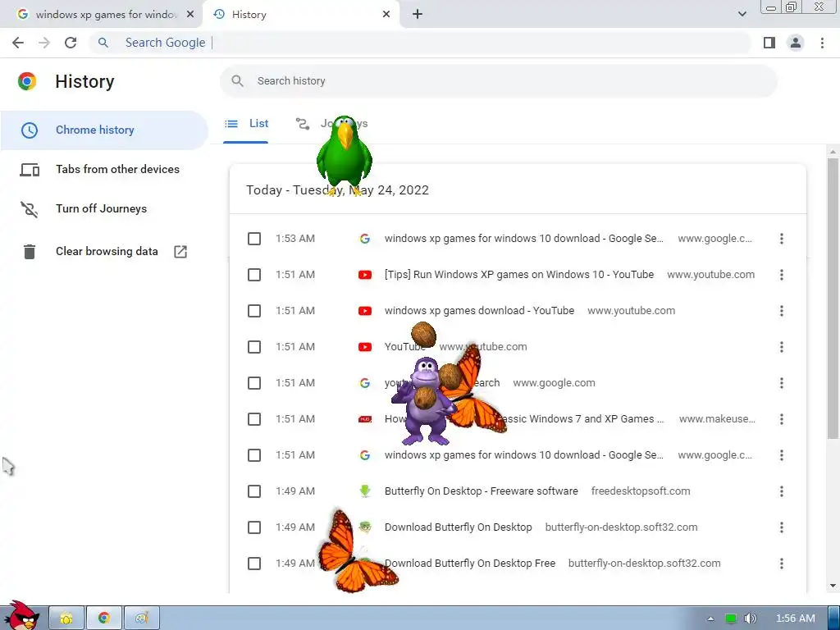The width and height of the screenshot is (840, 630).
Task: Click the magnifier icon in the history search box
Action: [237, 81]
